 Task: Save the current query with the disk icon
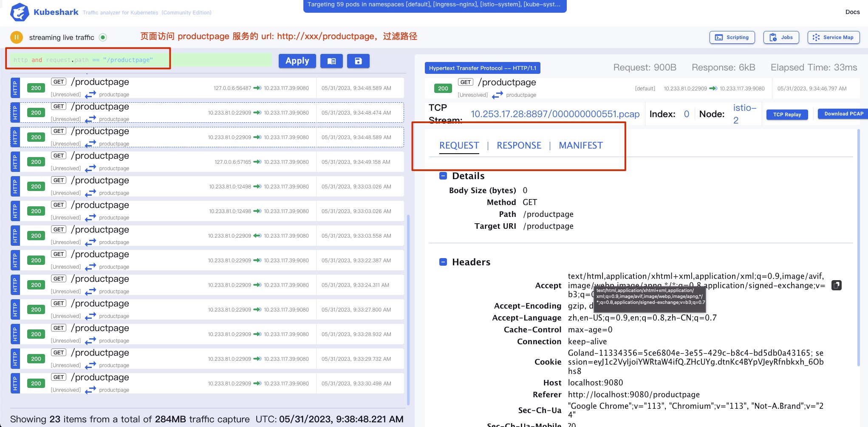click(358, 61)
